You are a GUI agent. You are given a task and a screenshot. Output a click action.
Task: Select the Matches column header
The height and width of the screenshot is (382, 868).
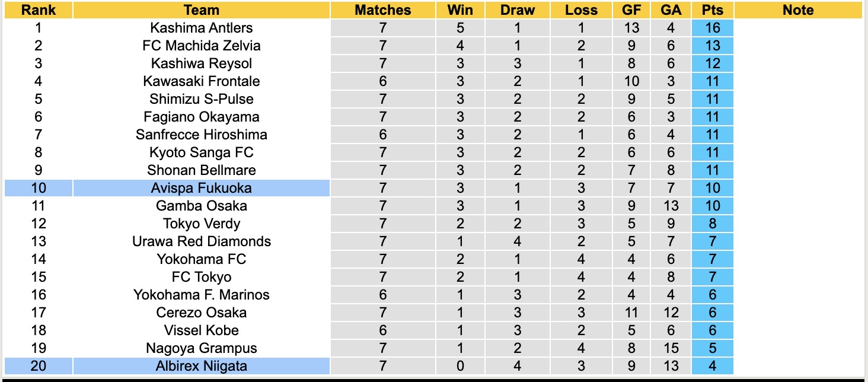[x=382, y=10]
